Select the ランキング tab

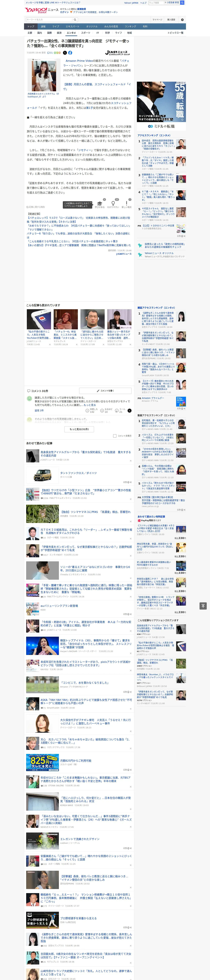click(x=130, y=26)
